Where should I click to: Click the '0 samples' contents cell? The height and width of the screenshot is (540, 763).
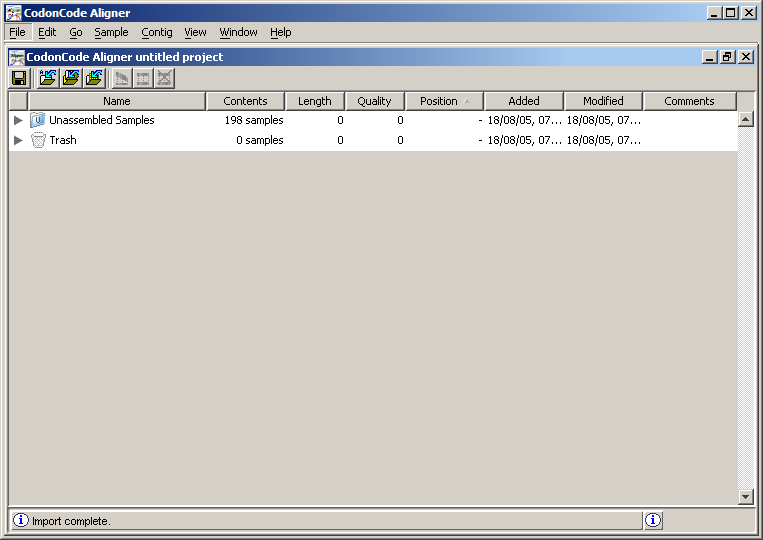(259, 140)
